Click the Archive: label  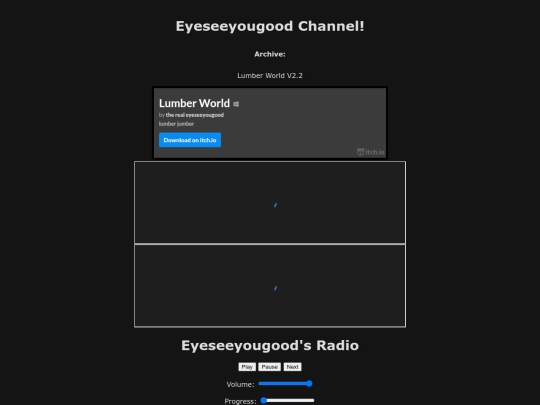(270, 54)
